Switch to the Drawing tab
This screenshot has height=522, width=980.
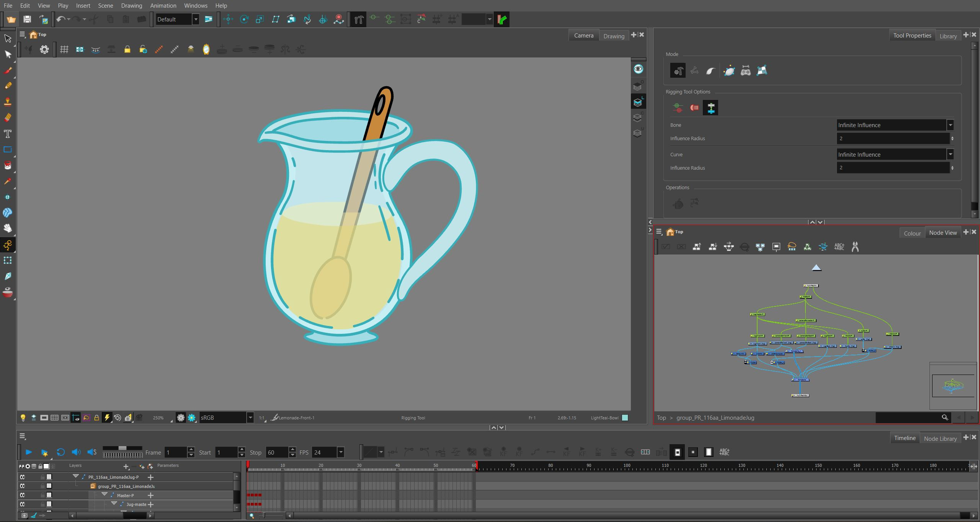tap(614, 36)
